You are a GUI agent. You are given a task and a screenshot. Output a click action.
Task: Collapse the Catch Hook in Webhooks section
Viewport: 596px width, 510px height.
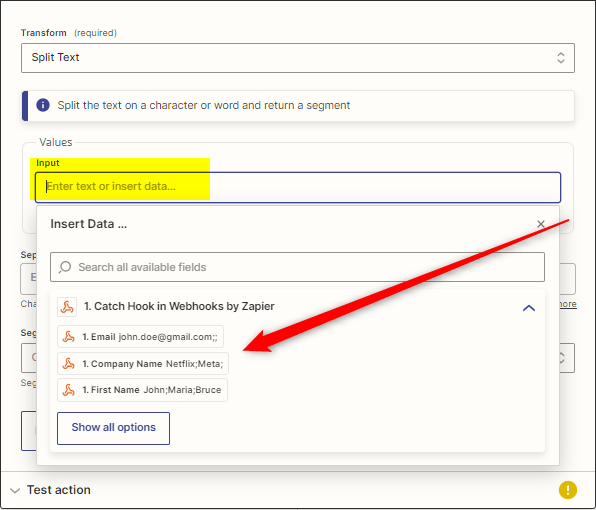[x=529, y=307]
